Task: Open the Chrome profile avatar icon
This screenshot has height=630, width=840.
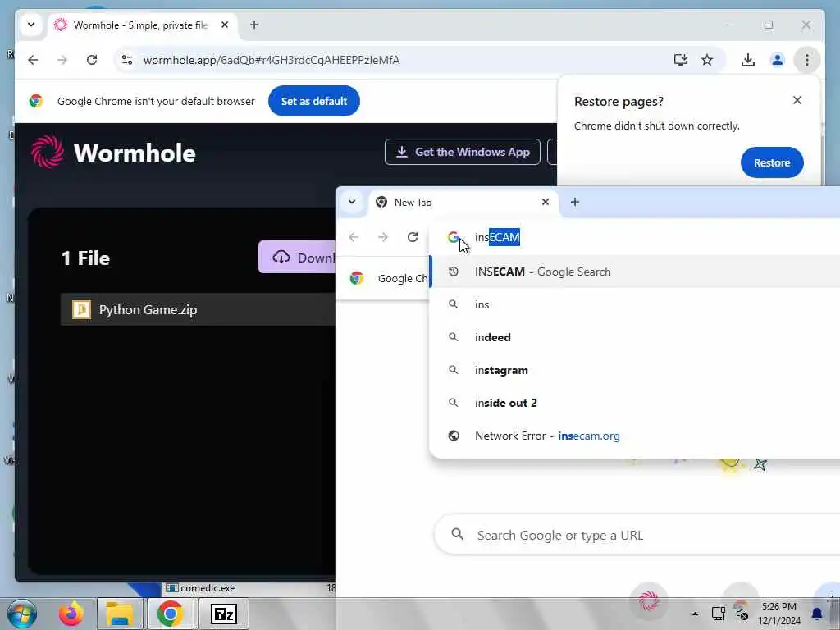Action: click(x=778, y=60)
